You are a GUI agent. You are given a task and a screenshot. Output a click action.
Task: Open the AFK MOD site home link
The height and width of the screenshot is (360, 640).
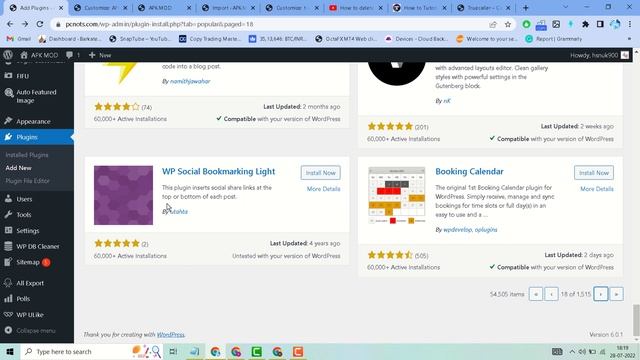coord(39,55)
